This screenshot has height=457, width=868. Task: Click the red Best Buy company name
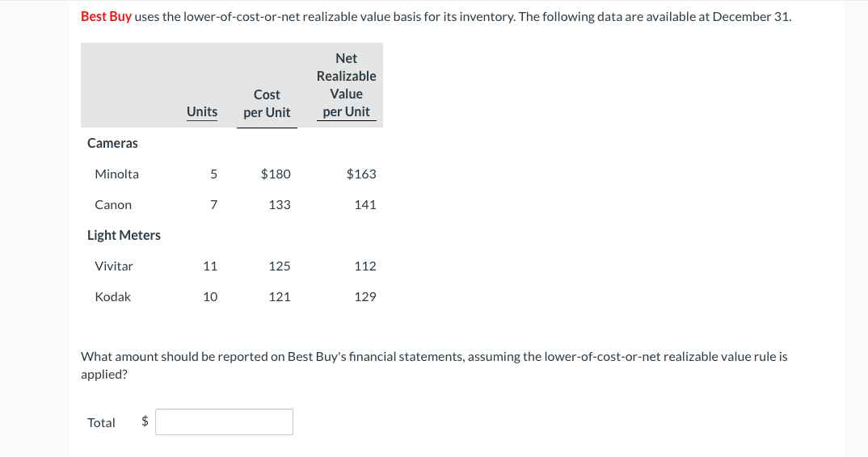(x=107, y=17)
